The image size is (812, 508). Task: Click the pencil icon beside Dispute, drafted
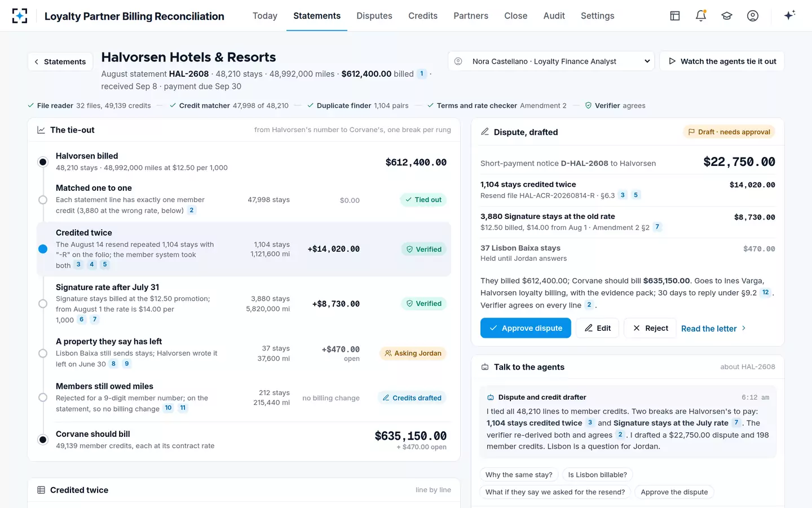tap(485, 132)
